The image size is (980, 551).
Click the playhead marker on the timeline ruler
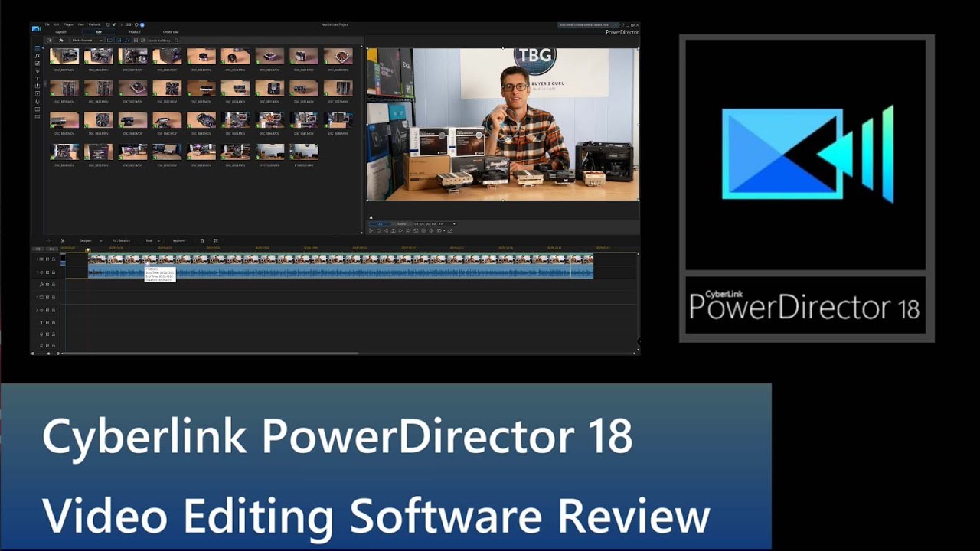[x=88, y=250]
